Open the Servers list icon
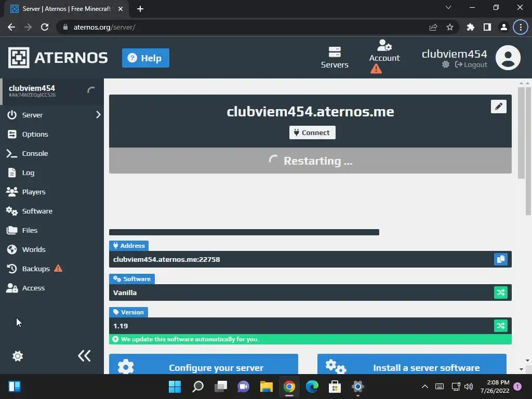Viewport: 532px width, 399px height. coord(335,58)
